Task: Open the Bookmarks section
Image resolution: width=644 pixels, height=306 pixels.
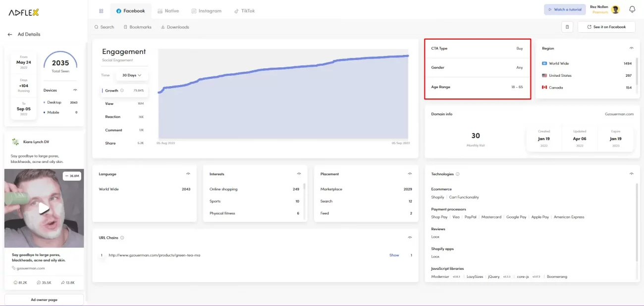Action: (x=137, y=27)
